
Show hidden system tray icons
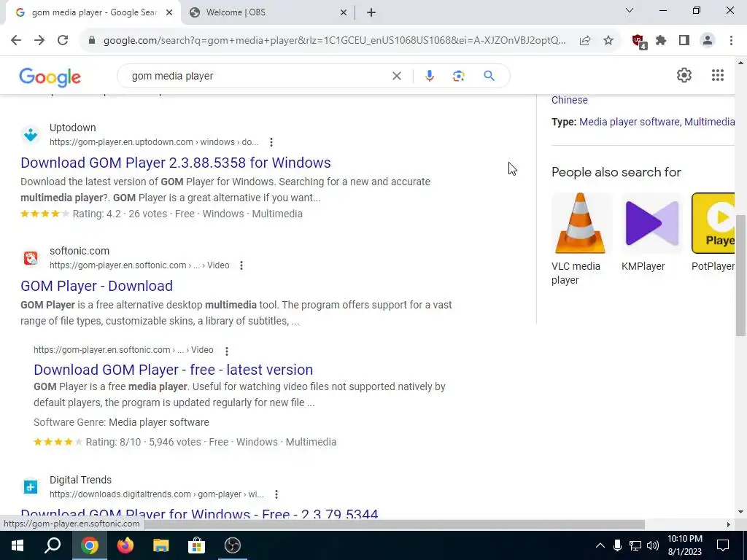click(x=600, y=545)
